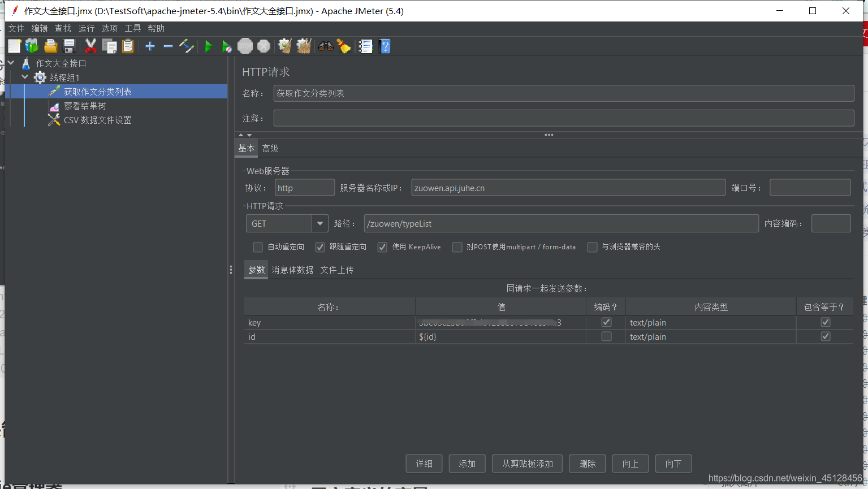This screenshot has width=868, height=489.
Task: Toggle 使用 KeepAlive checkbox
Action: (x=382, y=247)
